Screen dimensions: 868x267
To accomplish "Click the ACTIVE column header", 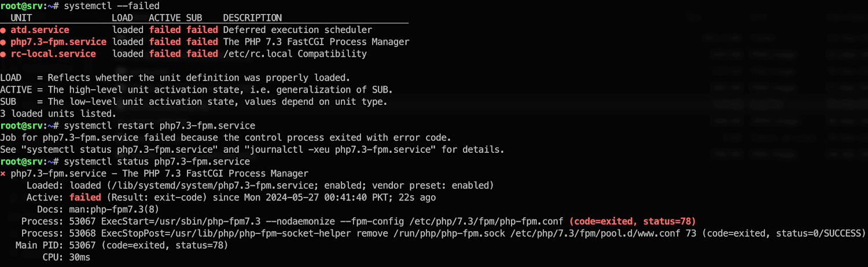I will point(165,18).
